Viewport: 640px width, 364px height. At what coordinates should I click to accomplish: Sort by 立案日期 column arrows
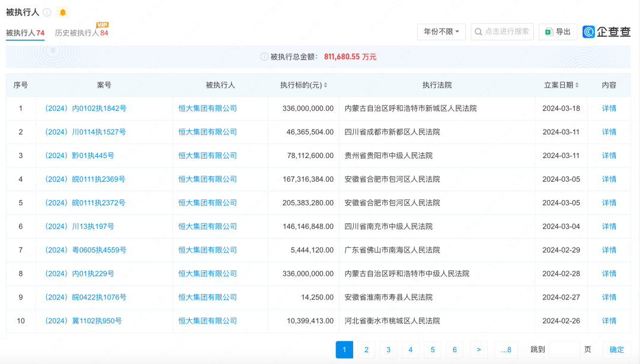[577, 85]
